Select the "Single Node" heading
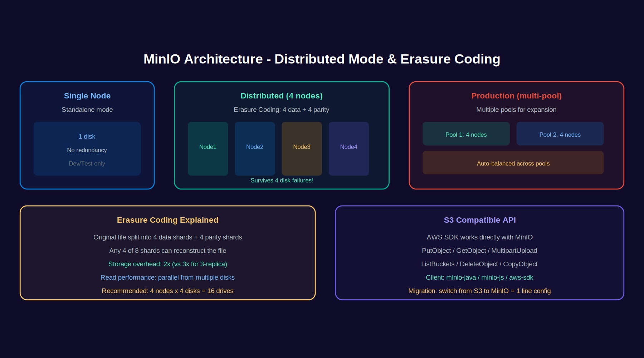The width and height of the screenshot is (644, 358). click(87, 96)
